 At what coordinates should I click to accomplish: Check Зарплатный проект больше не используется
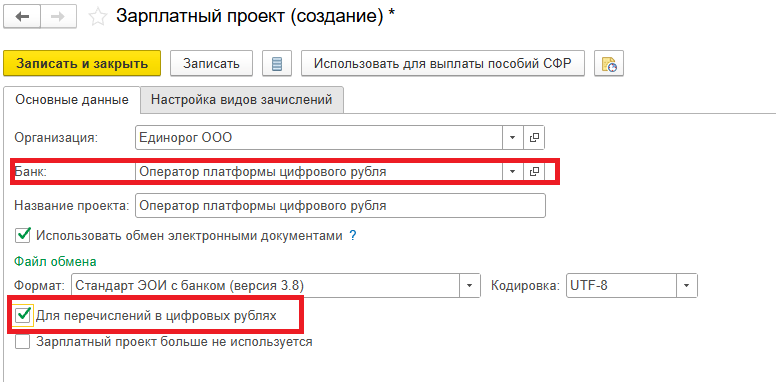point(22,342)
